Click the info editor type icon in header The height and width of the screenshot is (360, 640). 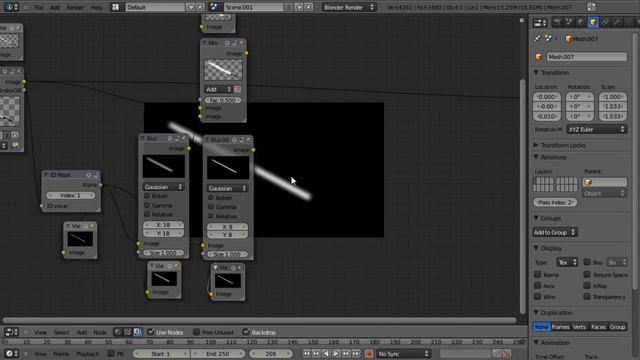[x=11, y=7]
